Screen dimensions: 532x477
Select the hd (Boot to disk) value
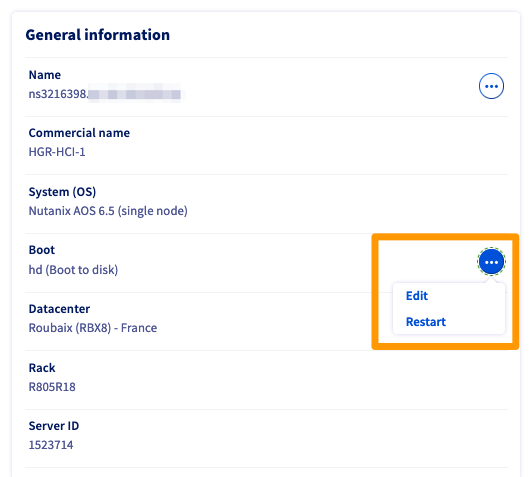click(x=73, y=270)
